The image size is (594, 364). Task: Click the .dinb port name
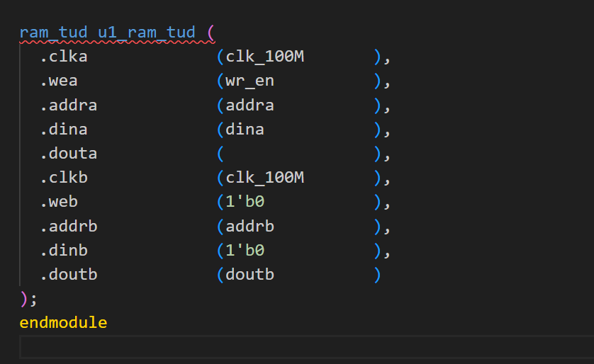64,251
